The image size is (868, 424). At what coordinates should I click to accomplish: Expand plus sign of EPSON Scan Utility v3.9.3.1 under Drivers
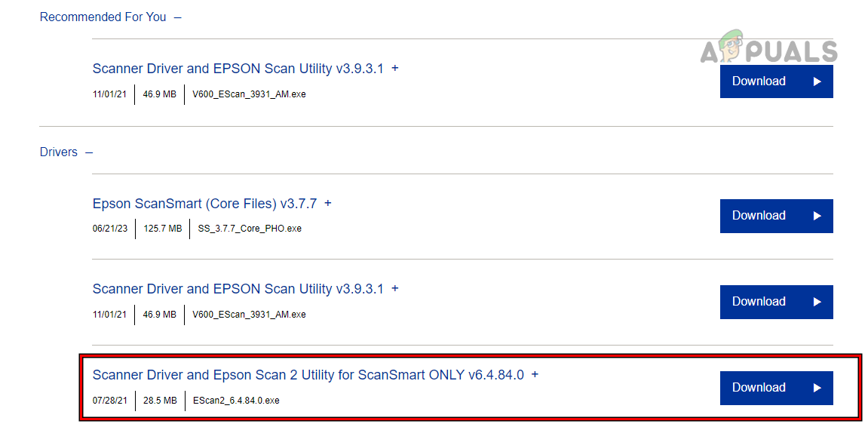[x=394, y=288]
